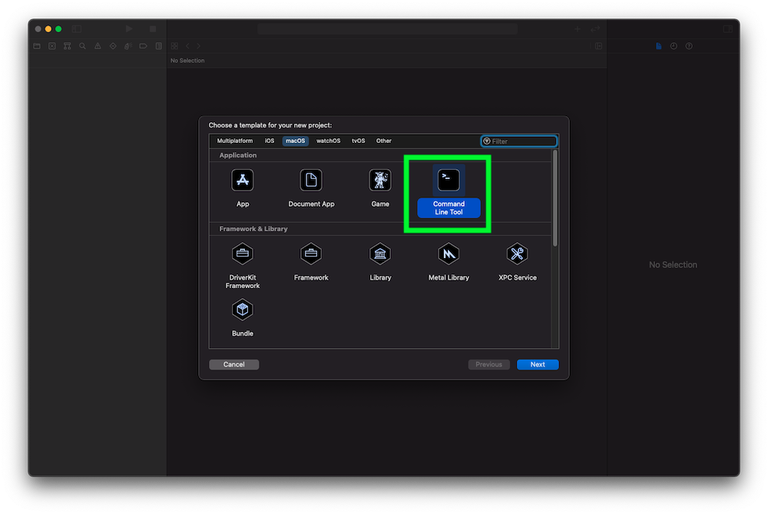768x514 pixels.
Task: Click the Next button
Action: click(x=537, y=365)
